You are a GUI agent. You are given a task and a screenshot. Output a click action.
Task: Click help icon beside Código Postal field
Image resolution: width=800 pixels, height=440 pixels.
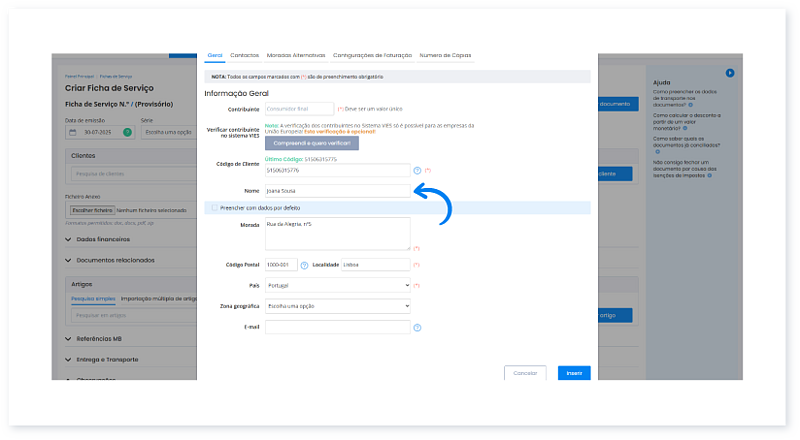pyautogui.click(x=304, y=265)
